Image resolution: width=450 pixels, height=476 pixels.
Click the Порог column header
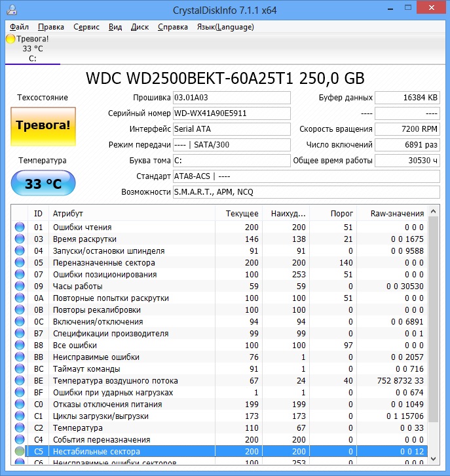[333, 214]
